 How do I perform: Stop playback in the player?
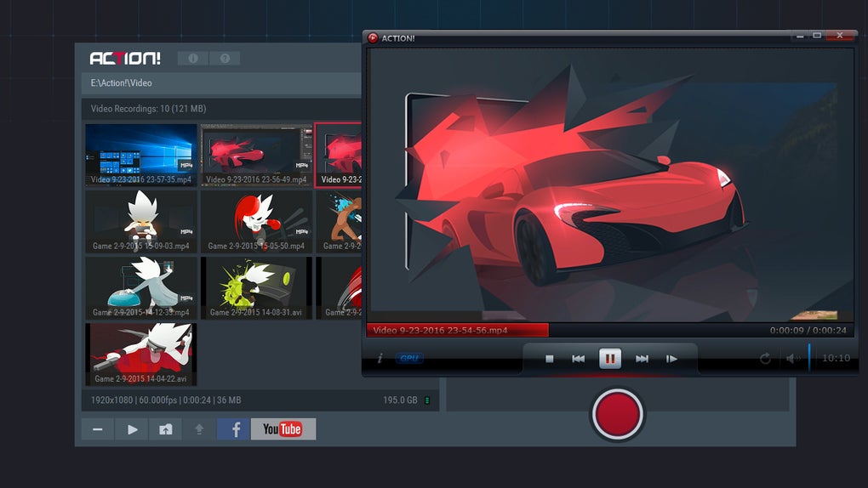549,359
